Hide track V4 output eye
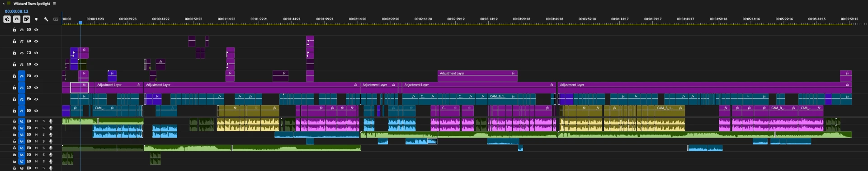This screenshot has height=171, width=868. point(36,76)
